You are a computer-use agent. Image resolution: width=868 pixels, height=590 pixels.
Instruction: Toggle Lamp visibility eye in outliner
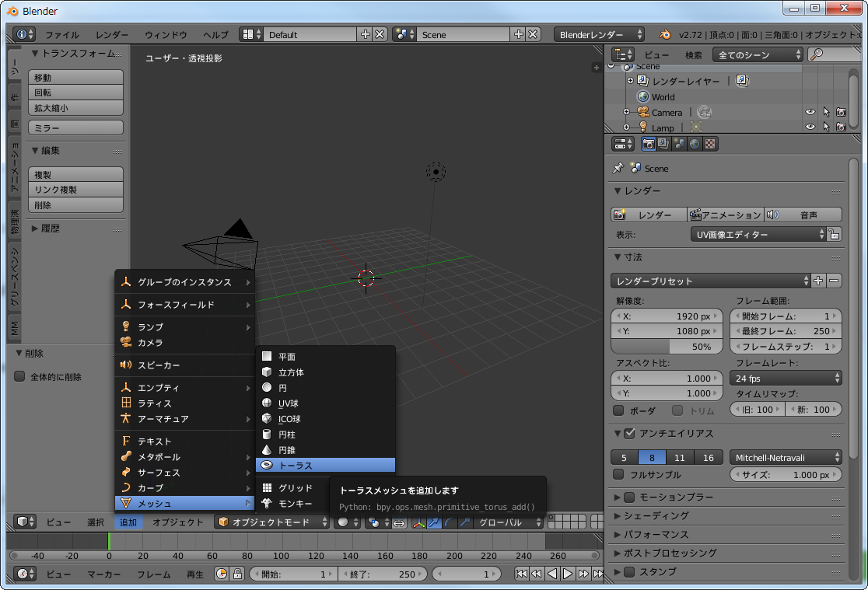(x=810, y=127)
